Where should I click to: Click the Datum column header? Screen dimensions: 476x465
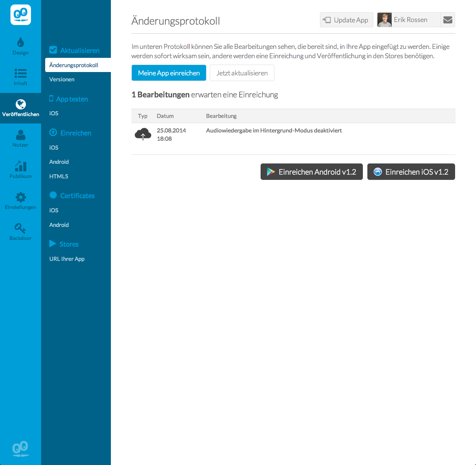pyautogui.click(x=165, y=116)
